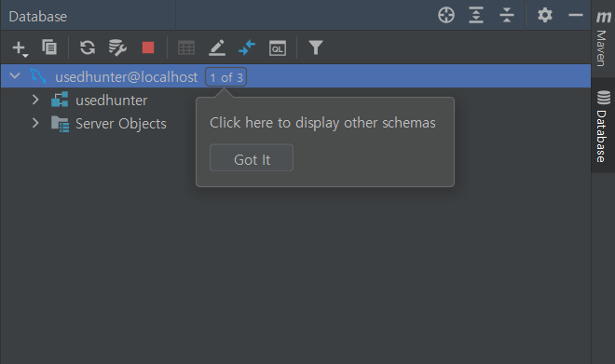Expand the usedhunter schema node
The width and height of the screenshot is (615, 364).
click(x=35, y=100)
